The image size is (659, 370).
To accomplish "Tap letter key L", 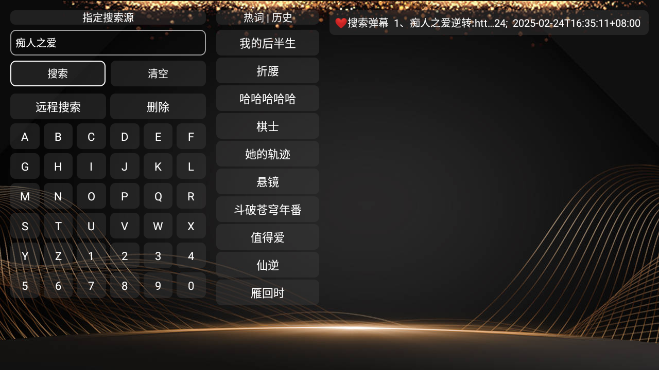I will [191, 166].
